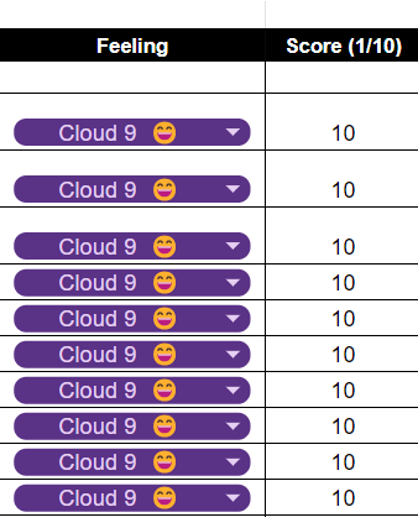Screen dimensions: 418x517
Task: Open the ninth Cloud 9 chip's dropdown arrow
Action: 233,462
